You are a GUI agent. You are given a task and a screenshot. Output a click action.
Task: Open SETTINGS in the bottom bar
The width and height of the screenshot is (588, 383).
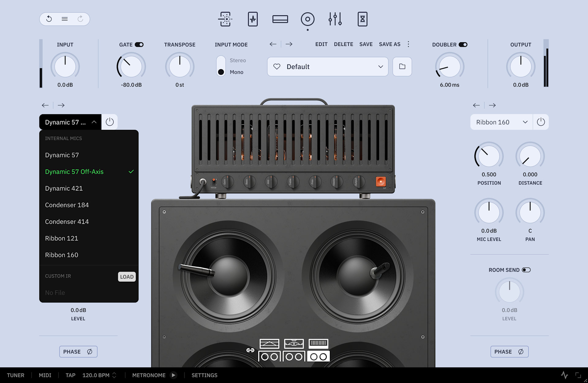[x=205, y=375]
